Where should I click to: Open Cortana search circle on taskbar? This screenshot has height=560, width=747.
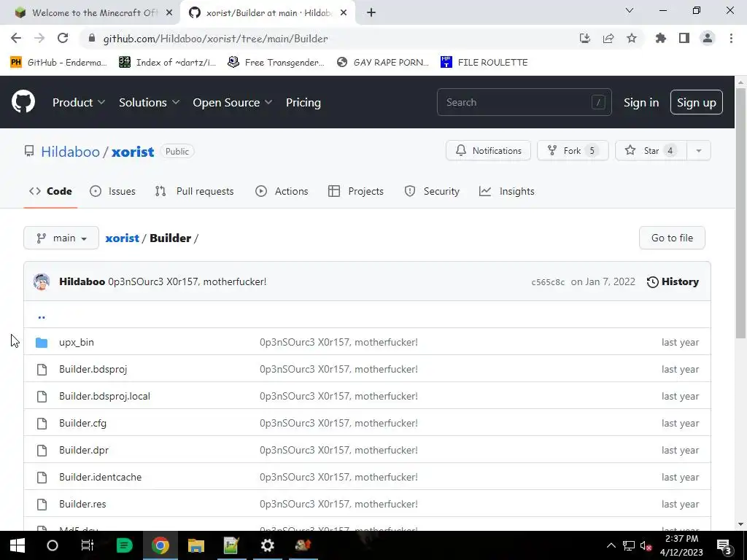tap(53, 545)
